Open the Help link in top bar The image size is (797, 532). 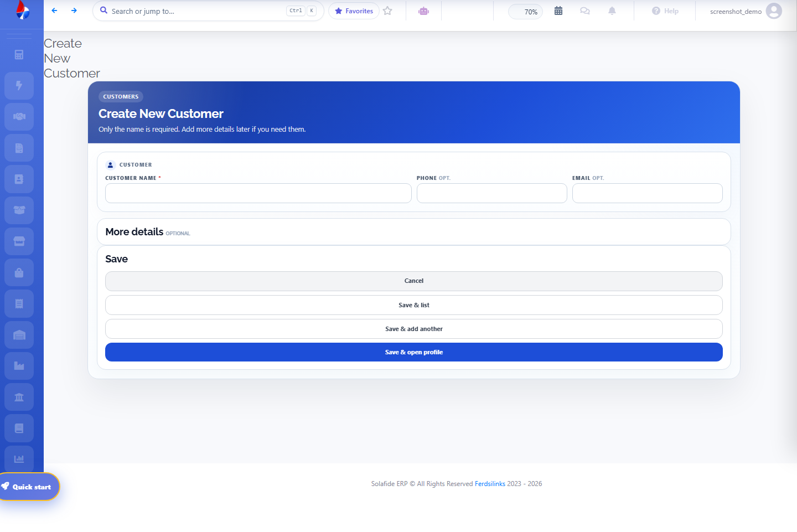pyautogui.click(x=665, y=11)
